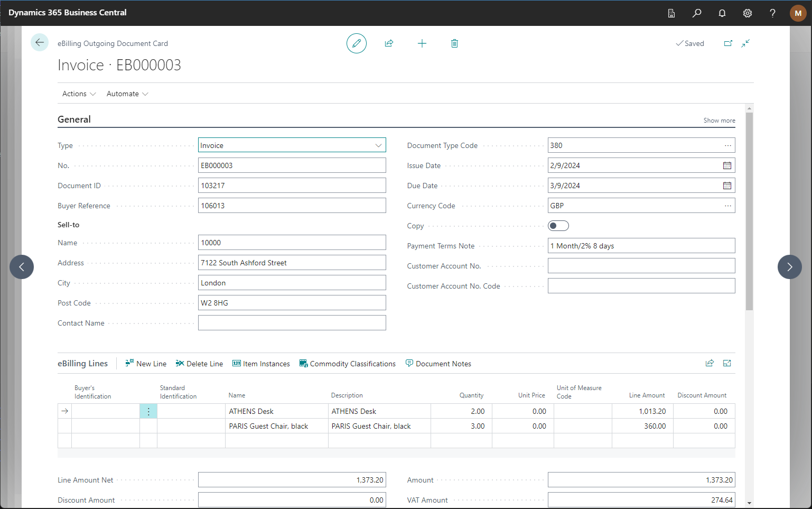
Task: Open Currency Code lookup ellipsis
Action: click(727, 206)
